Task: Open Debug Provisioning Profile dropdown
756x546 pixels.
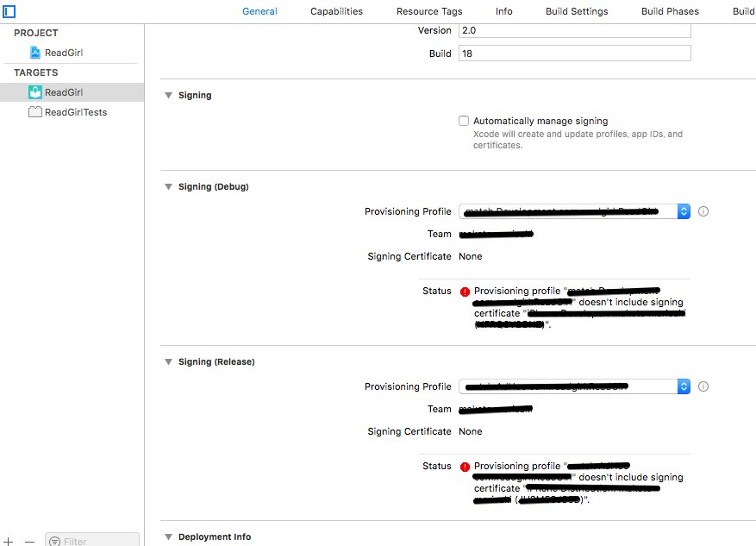Action: click(x=575, y=211)
